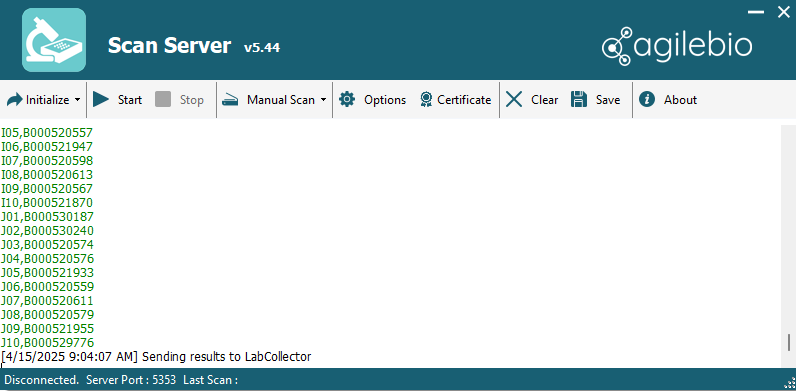Minimize the Scan Server window
The image size is (796, 391).
click(756, 12)
